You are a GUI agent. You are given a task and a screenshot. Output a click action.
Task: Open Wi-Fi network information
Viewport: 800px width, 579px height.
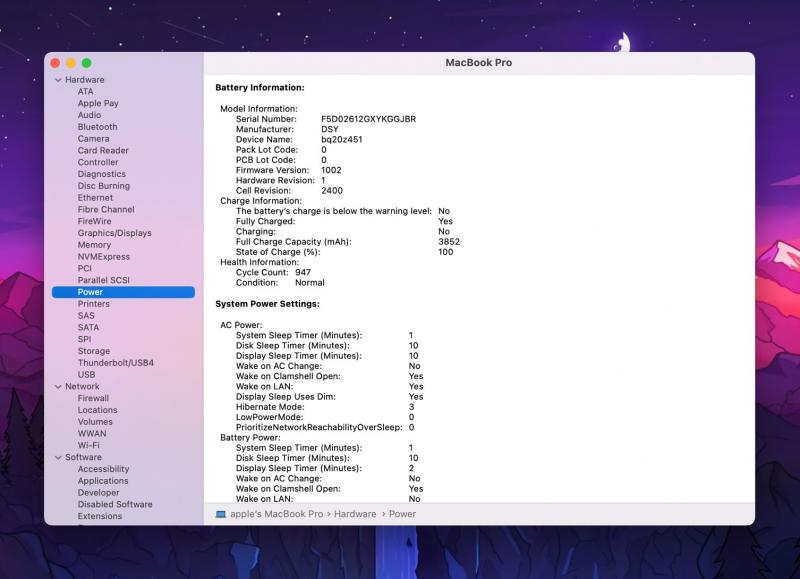(89, 445)
